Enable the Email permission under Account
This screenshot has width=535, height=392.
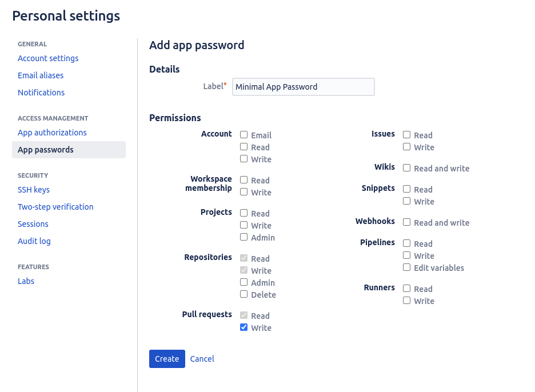point(243,135)
